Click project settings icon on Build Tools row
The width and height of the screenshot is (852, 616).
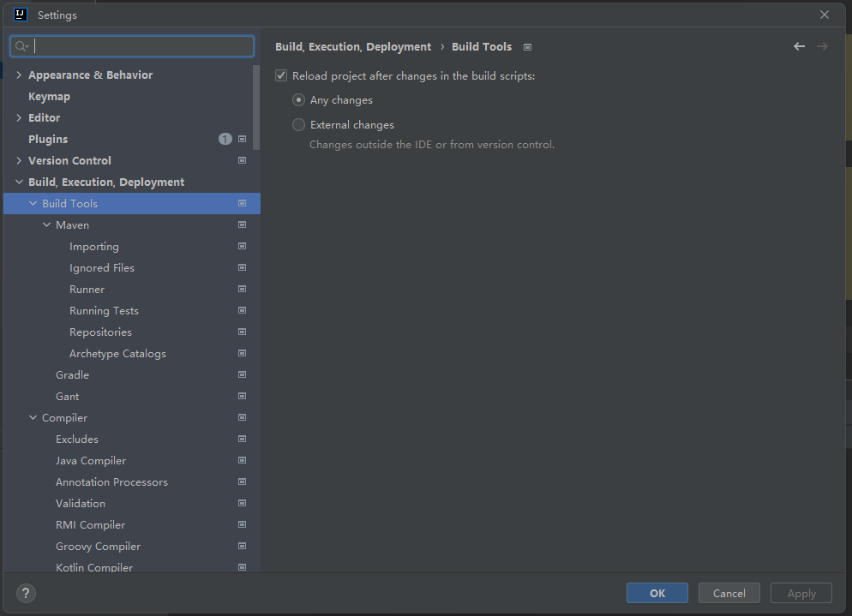(243, 203)
